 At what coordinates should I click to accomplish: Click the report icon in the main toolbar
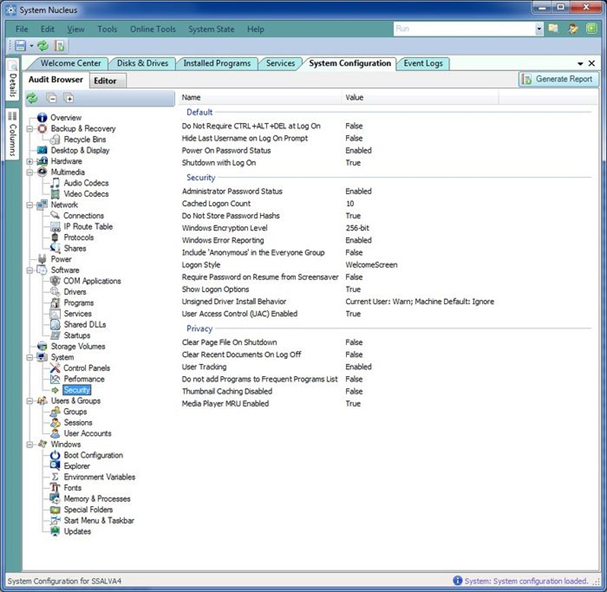(59, 46)
